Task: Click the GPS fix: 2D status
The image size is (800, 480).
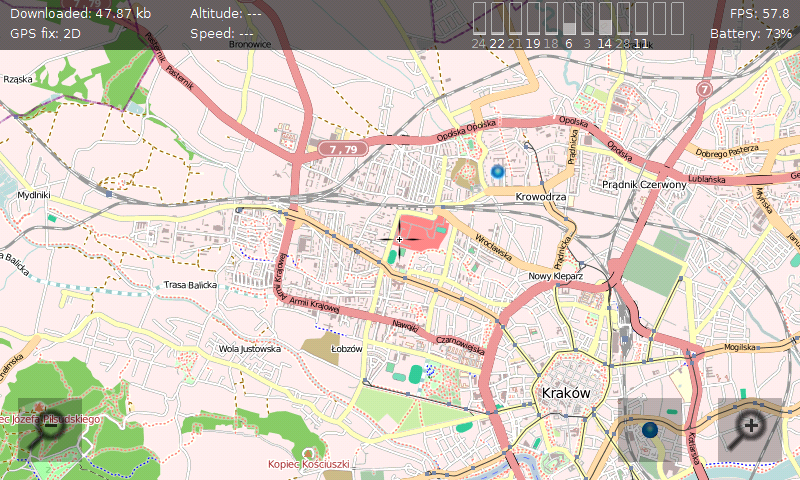Action: point(45,33)
